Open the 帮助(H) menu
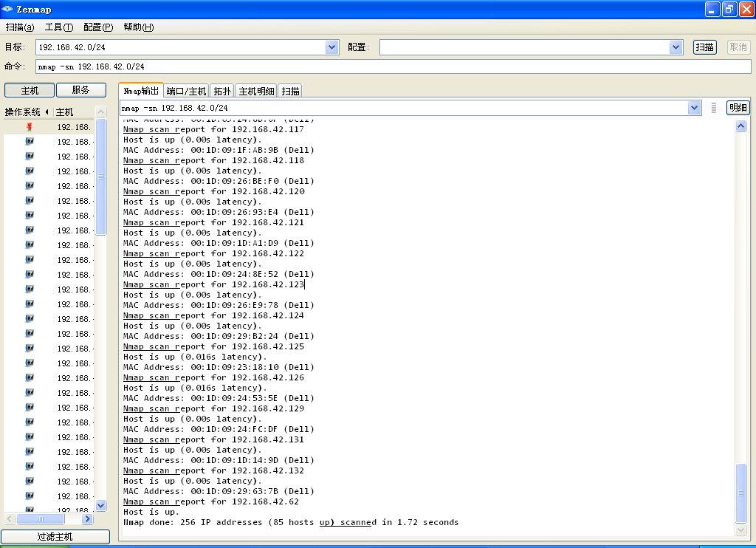The height and width of the screenshot is (548, 756). (x=138, y=27)
